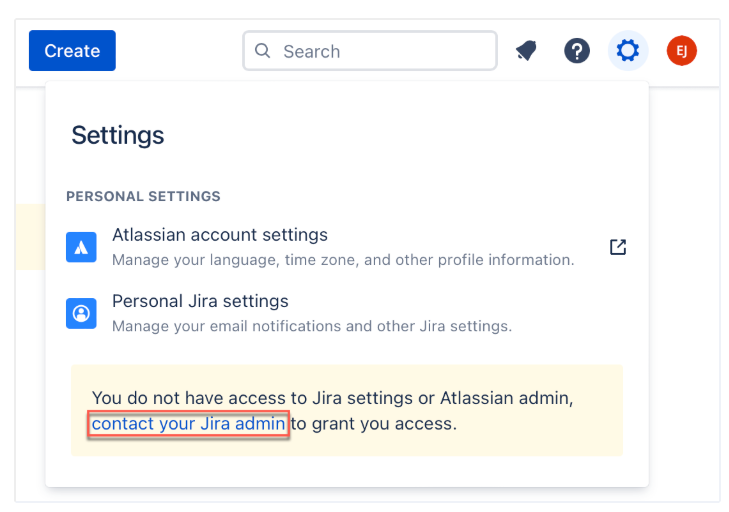Click the Personal Jira settings person icon

click(x=81, y=313)
